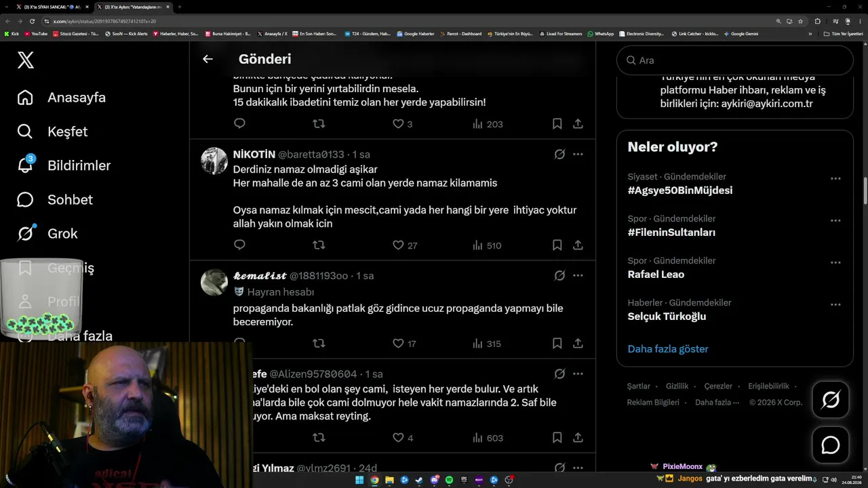Open the YouTube bookmark

(x=36, y=34)
